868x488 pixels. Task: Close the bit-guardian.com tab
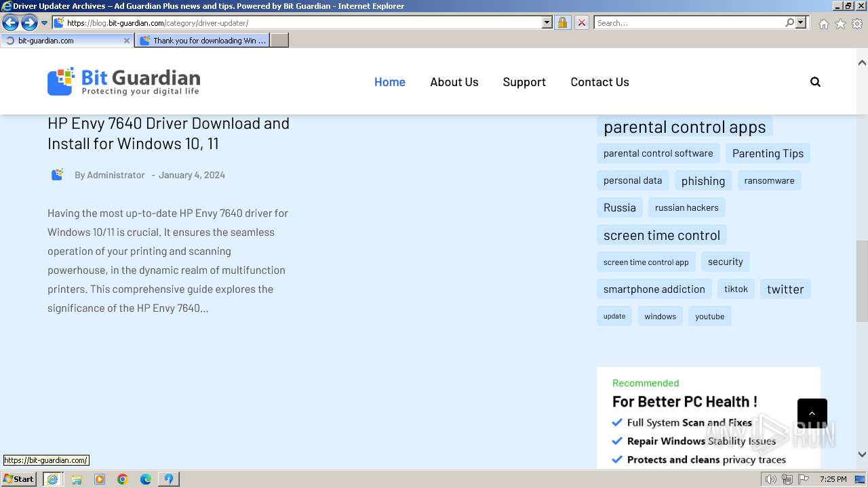coord(126,41)
